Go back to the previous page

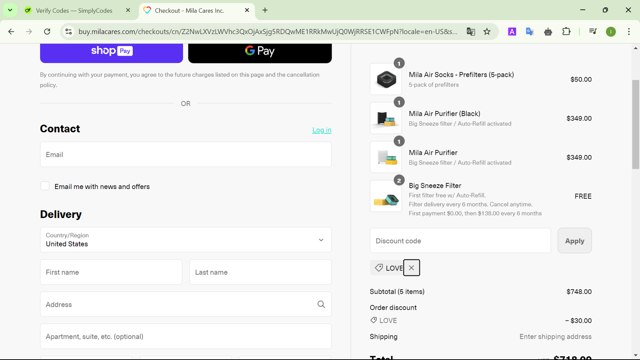click(x=11, y=31)
